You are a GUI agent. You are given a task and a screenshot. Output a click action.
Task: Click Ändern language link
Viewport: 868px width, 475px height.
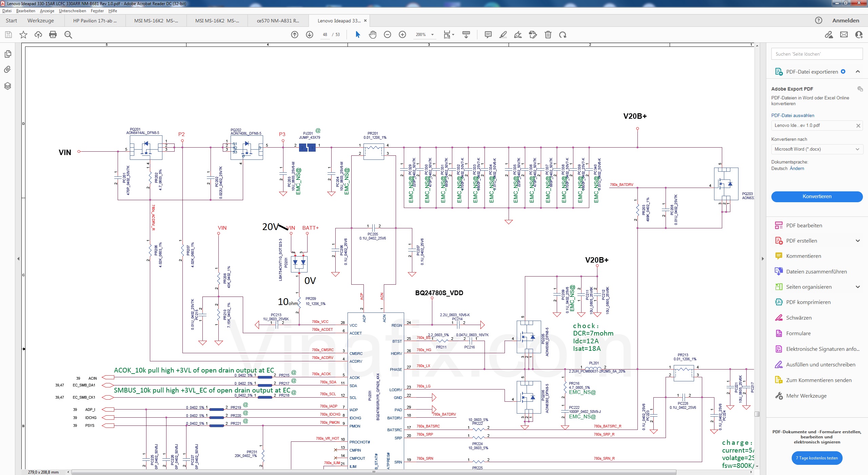[797, 169]
